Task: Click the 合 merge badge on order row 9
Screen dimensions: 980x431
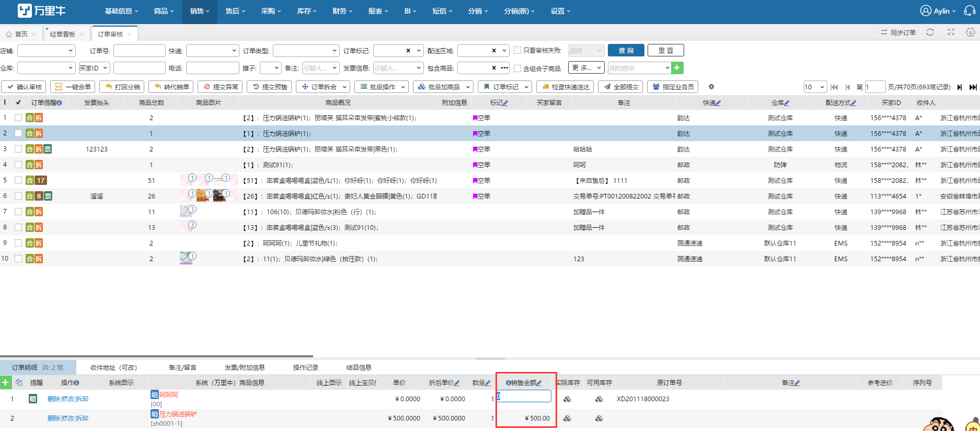Action: (x=30, y=243)
